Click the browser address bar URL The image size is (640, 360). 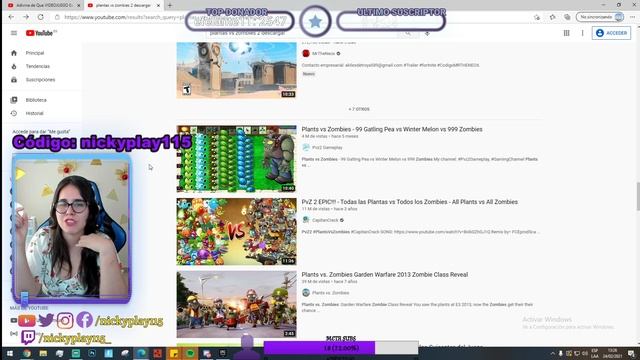124,17
